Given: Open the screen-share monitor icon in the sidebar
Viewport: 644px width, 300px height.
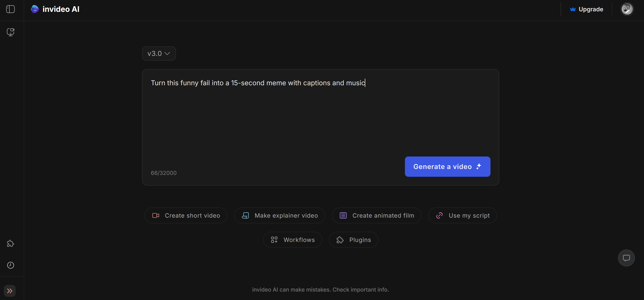Looking at the screenshot, I should pyautogui.click(x=10, y=32).
